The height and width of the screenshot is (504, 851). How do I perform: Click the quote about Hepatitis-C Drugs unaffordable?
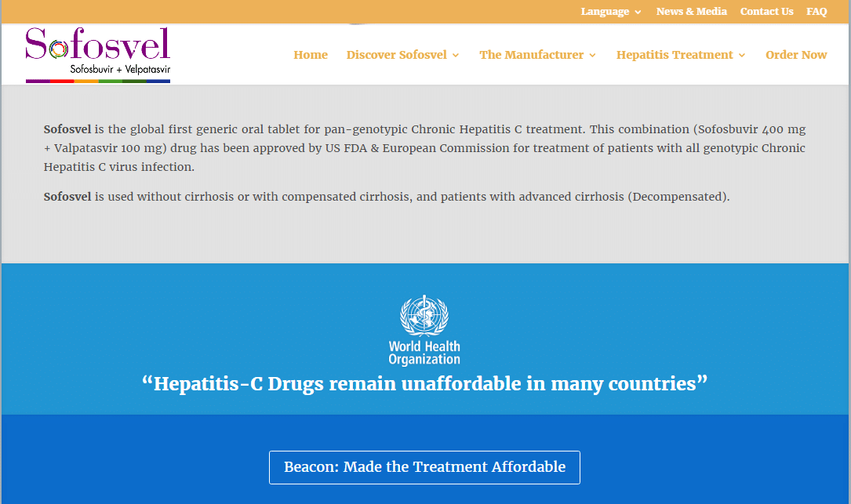coord(424,383)
